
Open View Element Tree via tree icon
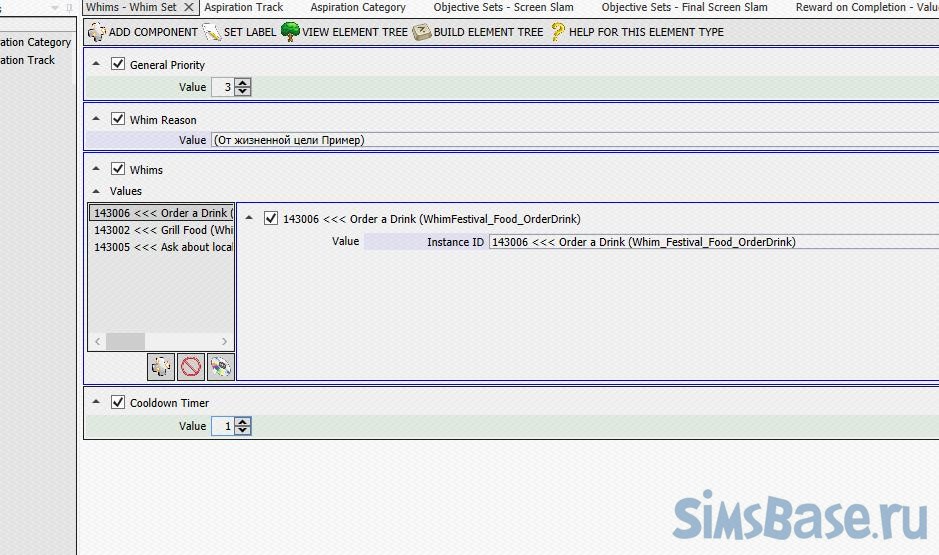(x=290, y=32)
